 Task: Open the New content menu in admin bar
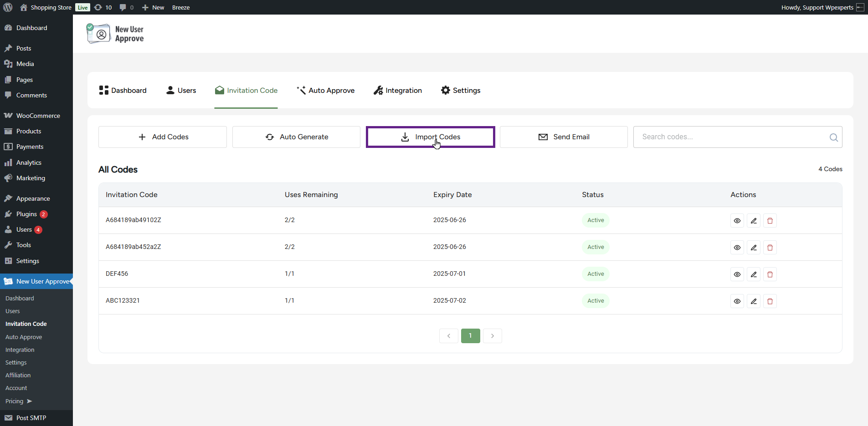153,7
